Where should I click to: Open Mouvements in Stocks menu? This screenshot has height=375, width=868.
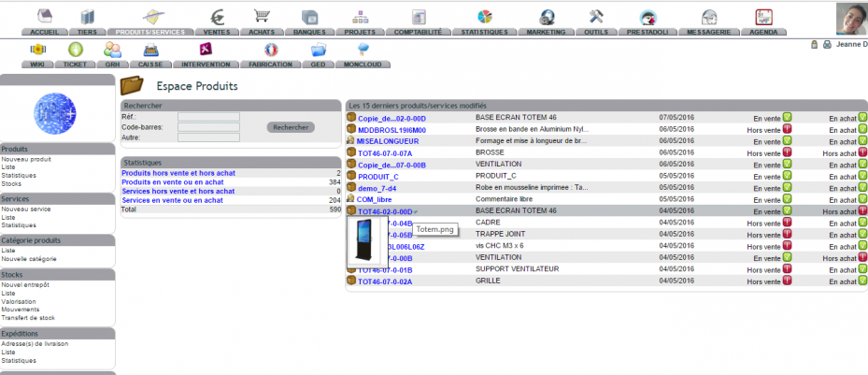click(x=21, y=310)
